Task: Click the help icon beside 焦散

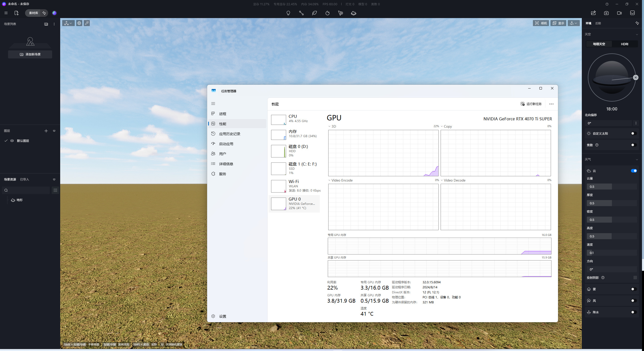Action: coord(597,145)
